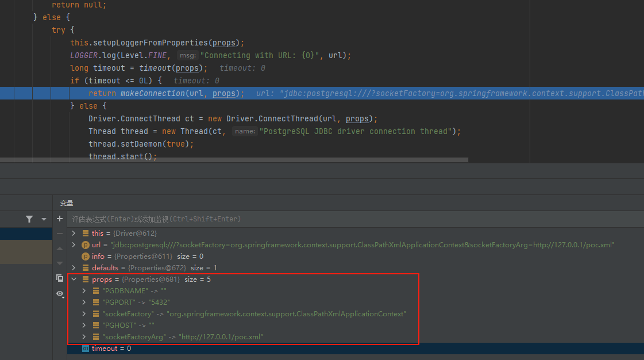
Task: Click the url variable string value
Action: 363,244
